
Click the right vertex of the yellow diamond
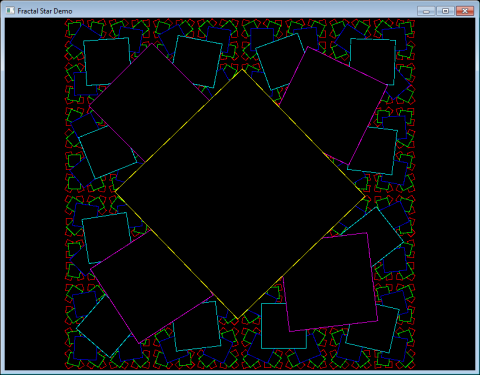(x=365, y=197)
